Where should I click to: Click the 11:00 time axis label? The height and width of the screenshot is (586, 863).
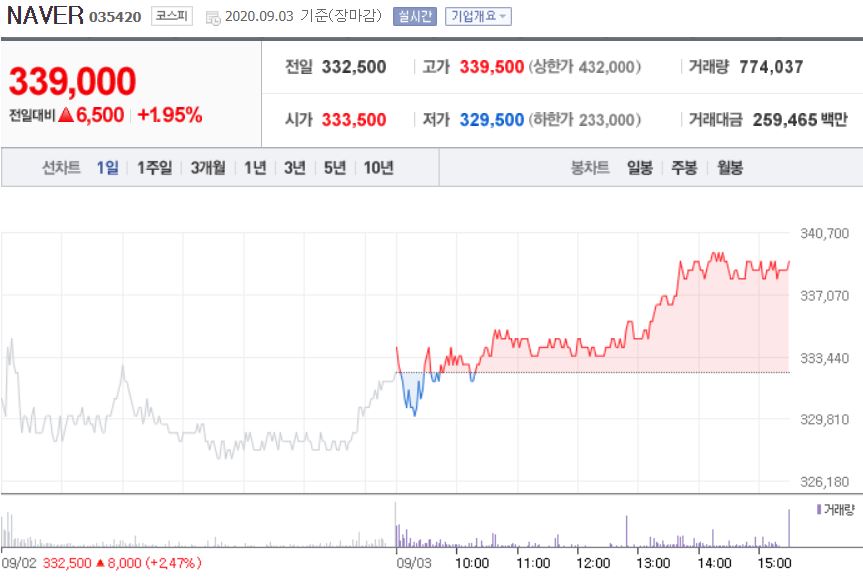pos(533,563)
